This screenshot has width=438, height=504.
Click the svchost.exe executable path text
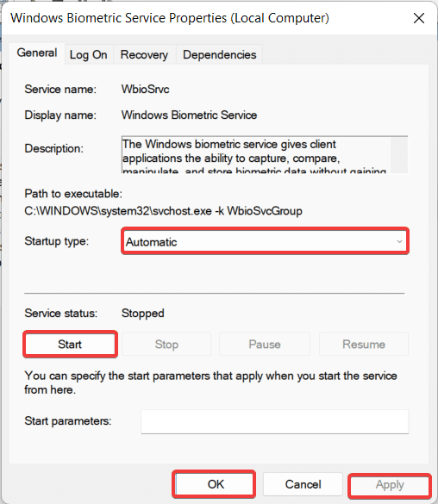tap(163, 211)
